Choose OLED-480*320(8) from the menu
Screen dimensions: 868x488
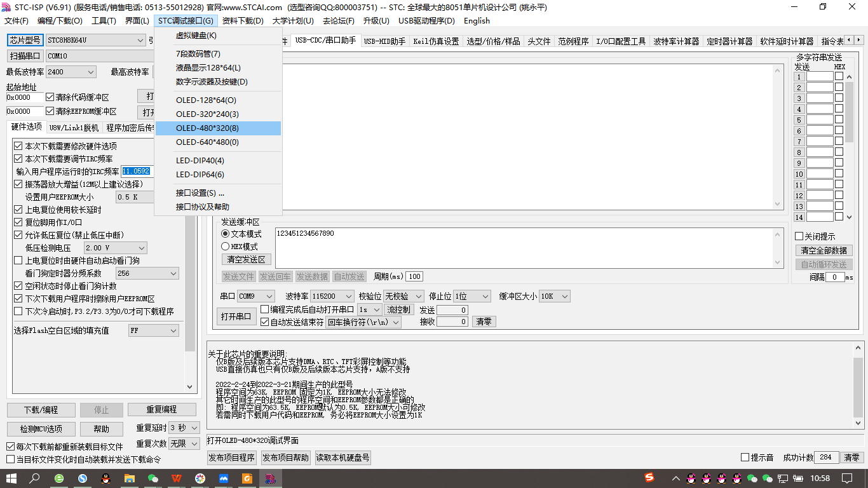point(218,128)
